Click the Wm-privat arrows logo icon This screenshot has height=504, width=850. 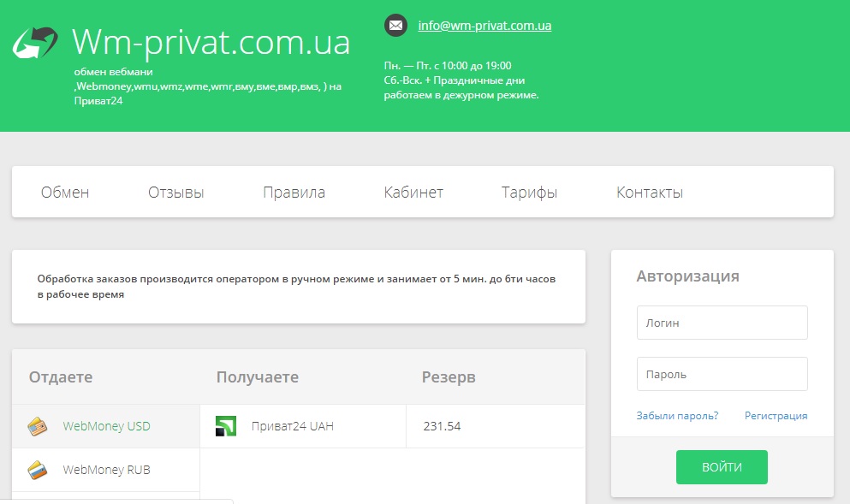click(35, 42)
